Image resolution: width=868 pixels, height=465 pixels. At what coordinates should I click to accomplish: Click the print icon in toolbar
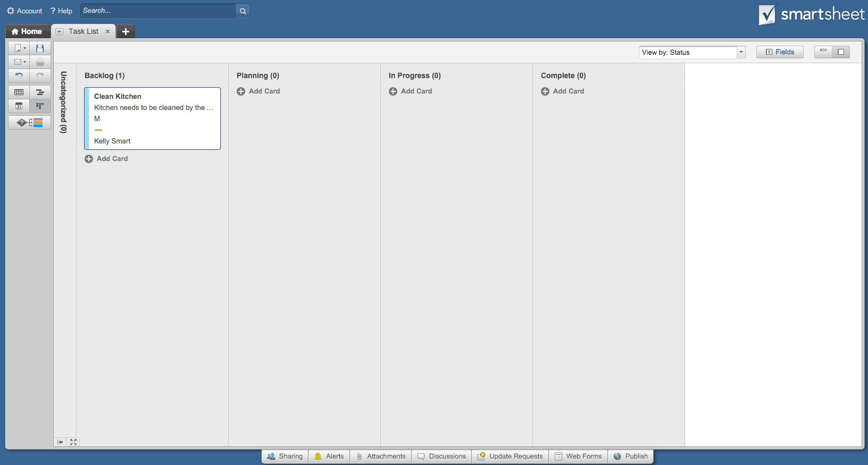pyautogui.click(x=40, y=62)
